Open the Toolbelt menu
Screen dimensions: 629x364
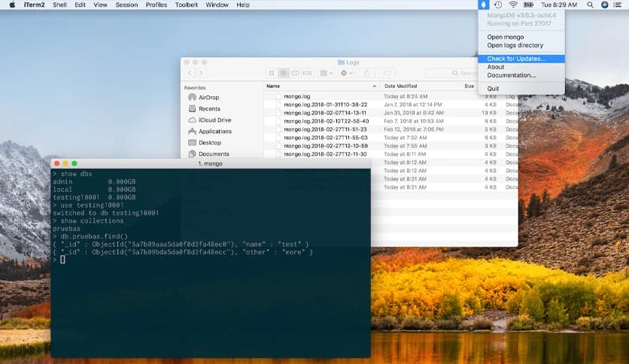click(x=186, y=5)
